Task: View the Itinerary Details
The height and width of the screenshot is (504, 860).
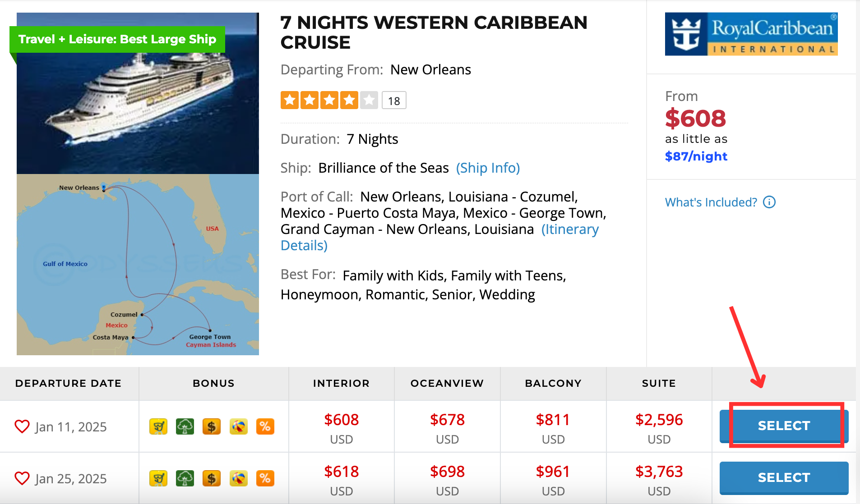Action: tap(570, 229)
